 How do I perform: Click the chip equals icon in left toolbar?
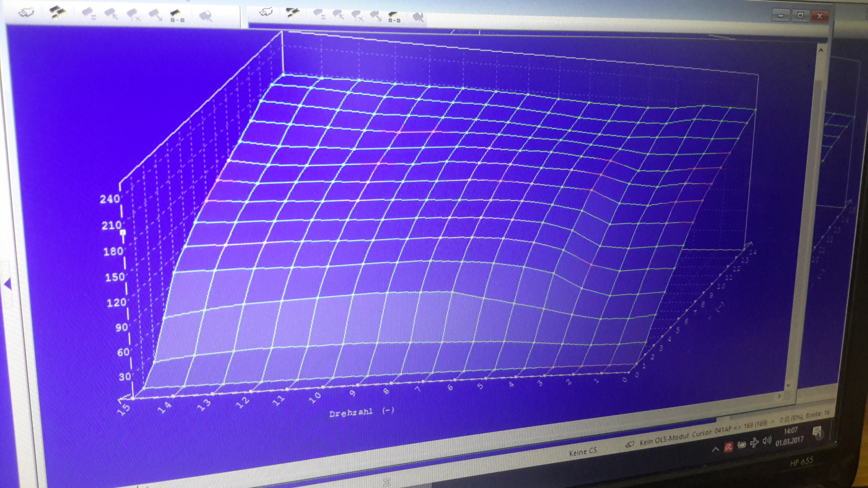tap(89, 14)
